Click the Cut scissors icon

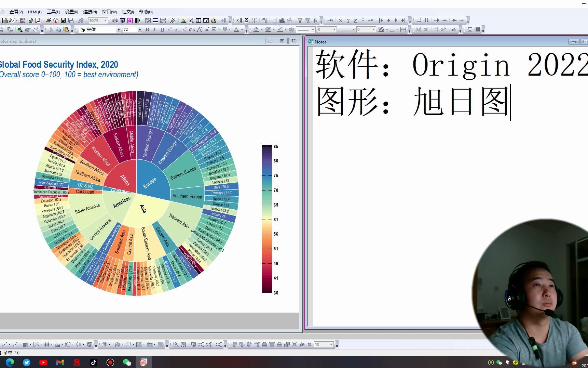(51, 30)
